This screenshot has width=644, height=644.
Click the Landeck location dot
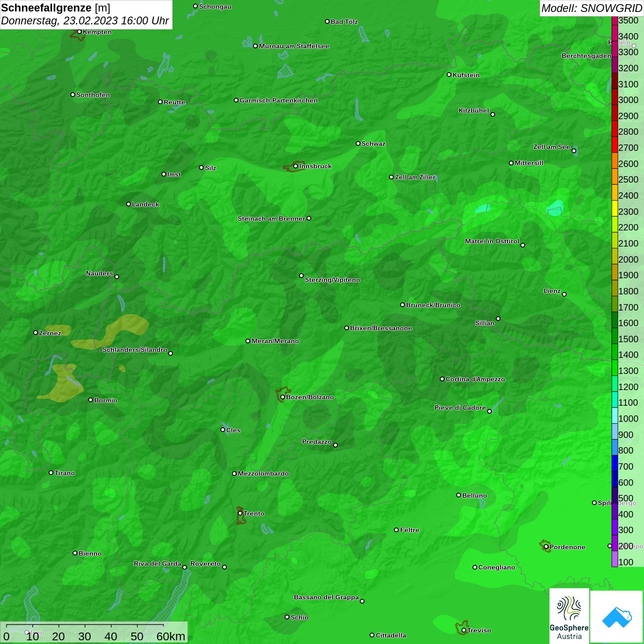(128, 204)
